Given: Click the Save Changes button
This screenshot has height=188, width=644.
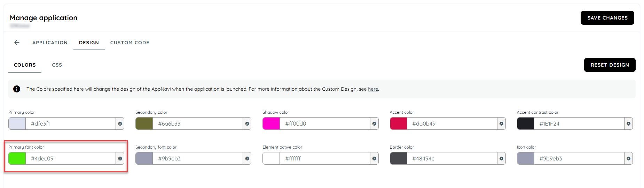Looking at the screenshot, I should point(607,18).
